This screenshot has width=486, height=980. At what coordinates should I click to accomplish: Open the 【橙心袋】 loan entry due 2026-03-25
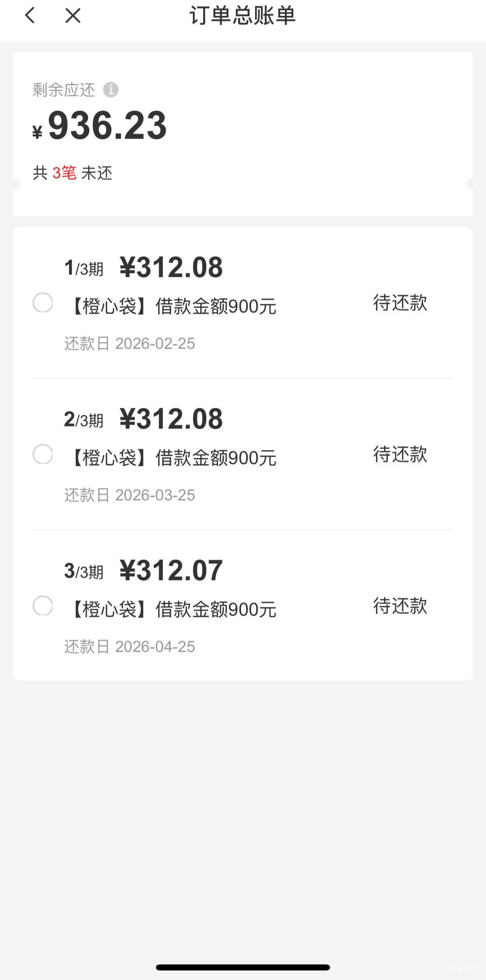[x=173, y=458]
